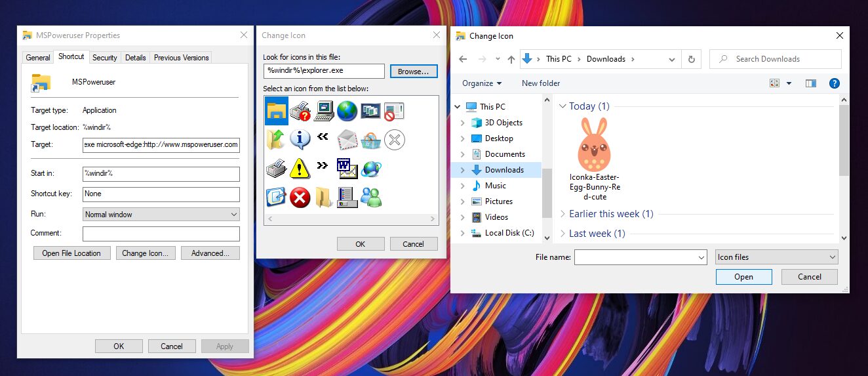Choose the green earth globe icon
868x376 pixels.
[x=347, y=112]
